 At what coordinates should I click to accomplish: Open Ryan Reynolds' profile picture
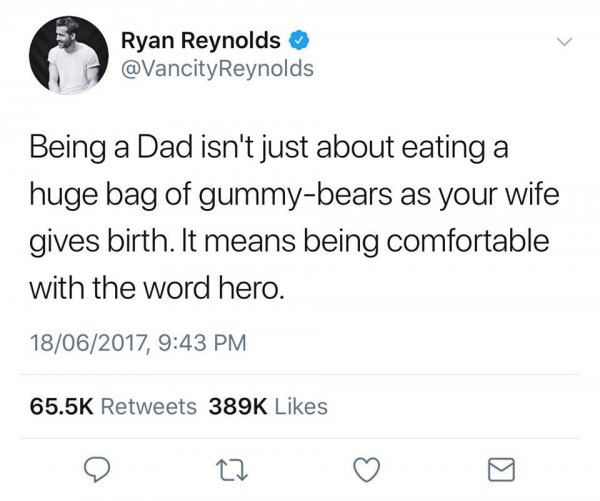click(x=63, y=56)
